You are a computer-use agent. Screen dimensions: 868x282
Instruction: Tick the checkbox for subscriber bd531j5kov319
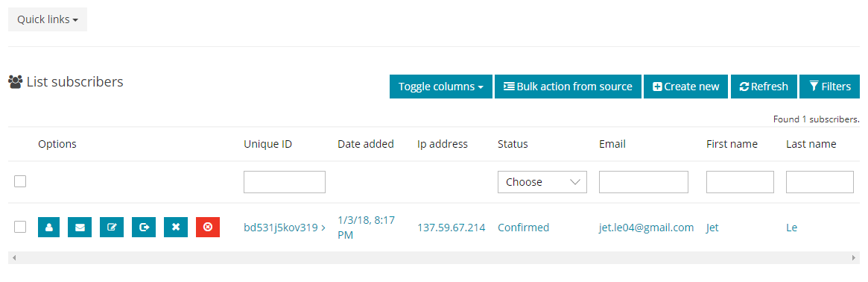point(20,227)
